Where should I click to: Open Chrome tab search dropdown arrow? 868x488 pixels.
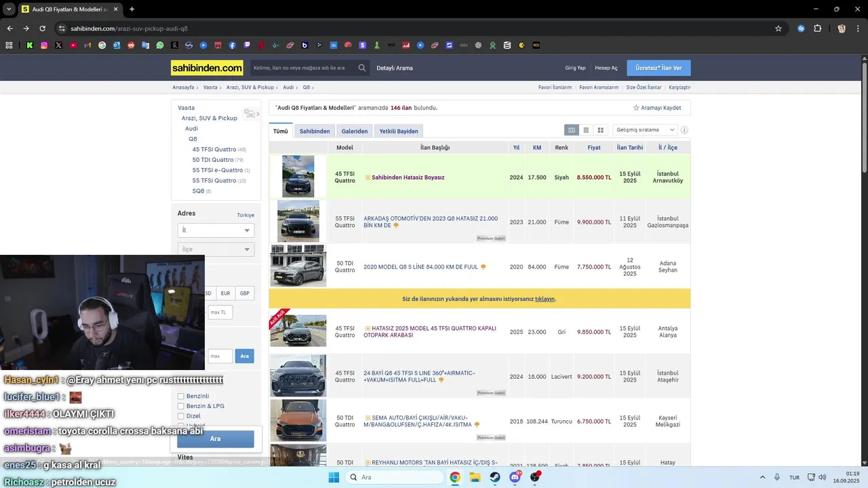click(x=9, y=9)
